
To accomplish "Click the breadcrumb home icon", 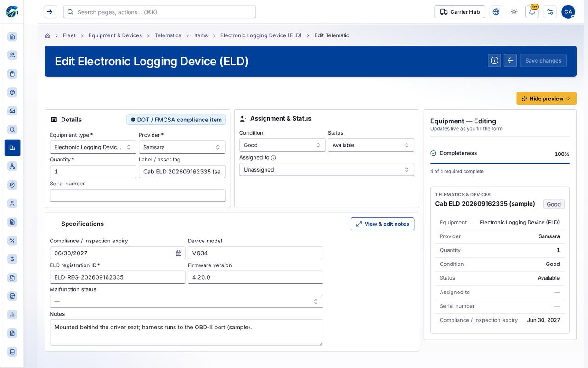I will click(x=48, y=35).
